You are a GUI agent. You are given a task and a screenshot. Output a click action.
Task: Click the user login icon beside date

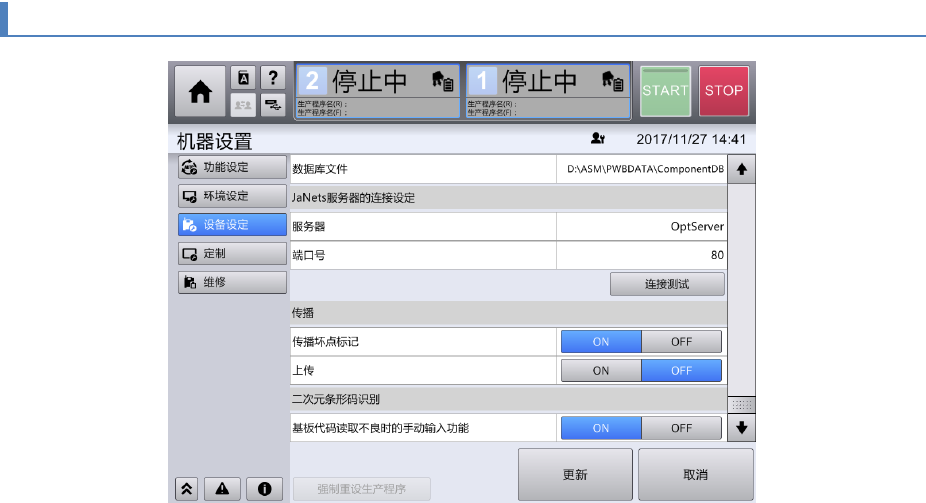[x=598, y=138]
